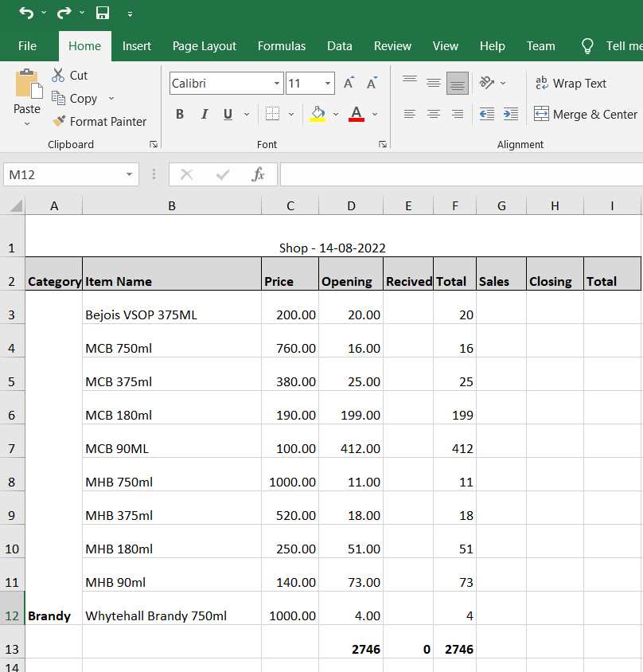Screen dimensions: 643x672
Task: Click the Save icon in quick access toolbar
Action: (x=103, y=13)
